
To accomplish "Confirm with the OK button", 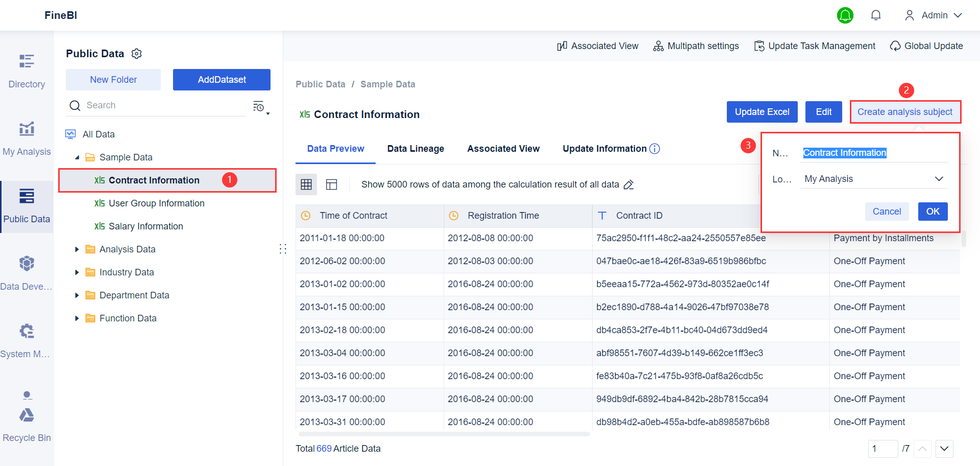I will [x=933, y=211].
